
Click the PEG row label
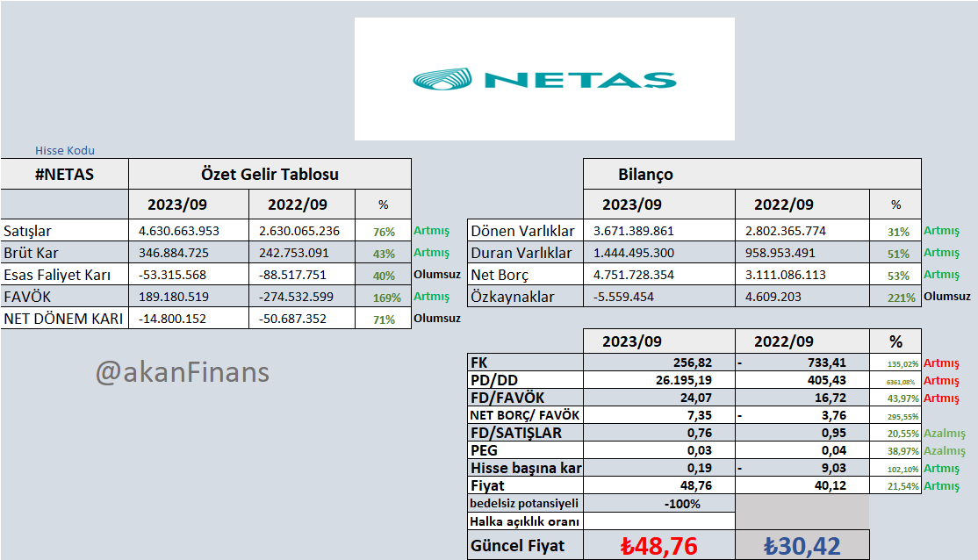pyautogui.click(x=525, y=450)
